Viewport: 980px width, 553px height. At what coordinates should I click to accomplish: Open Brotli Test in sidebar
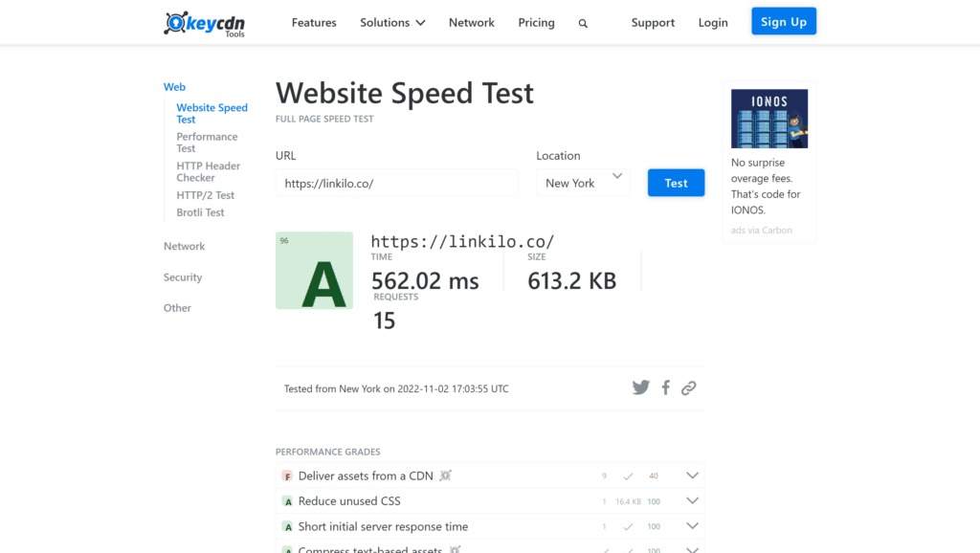(x=200, y=212)
